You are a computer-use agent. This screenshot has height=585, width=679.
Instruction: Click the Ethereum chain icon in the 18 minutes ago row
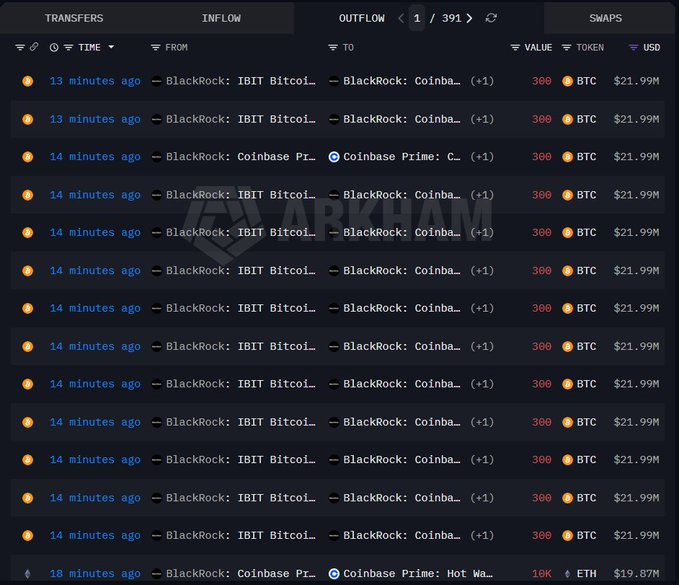click(x=28, y=574)
